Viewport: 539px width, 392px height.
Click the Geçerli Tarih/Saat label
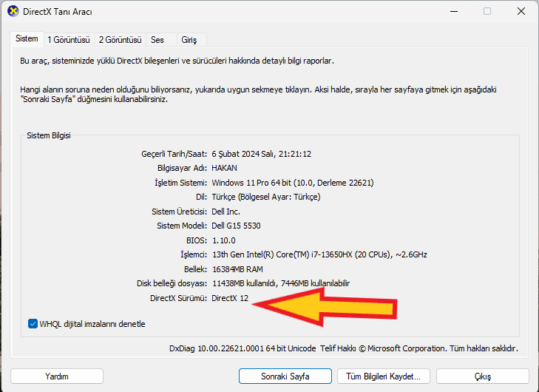point(174,154)
